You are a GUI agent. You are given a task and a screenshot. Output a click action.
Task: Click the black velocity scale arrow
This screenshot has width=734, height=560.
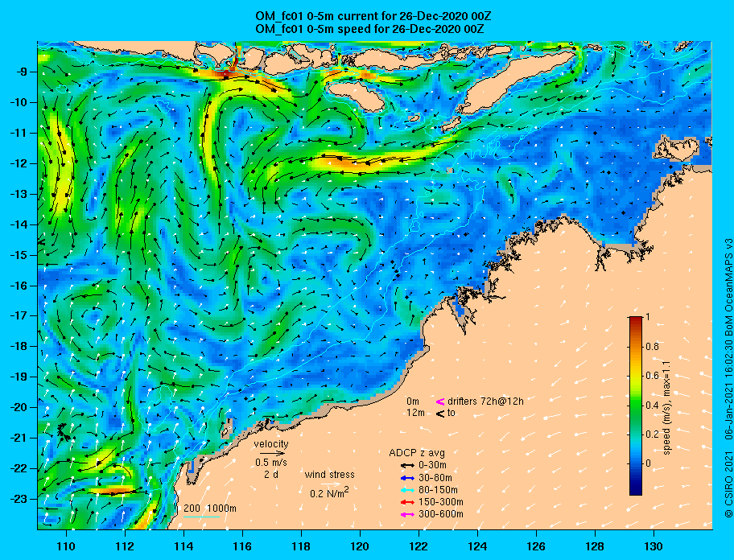click(273, 453)
